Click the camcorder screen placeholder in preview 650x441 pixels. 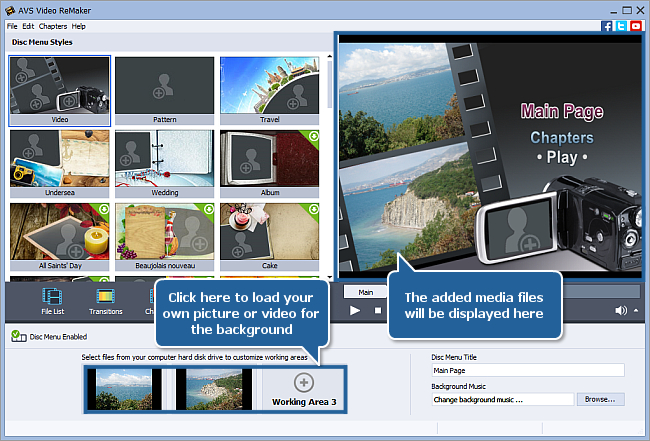[522, 230]
